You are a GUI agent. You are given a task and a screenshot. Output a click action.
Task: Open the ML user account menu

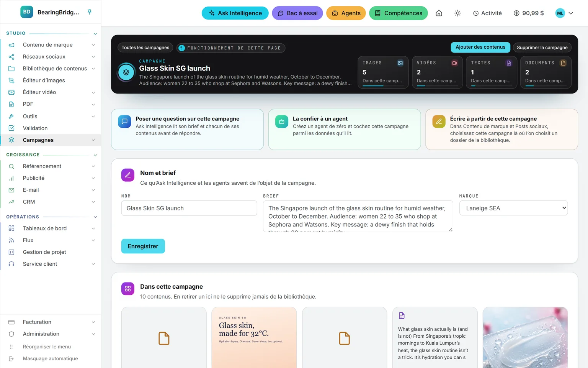[x=564, y=13]
